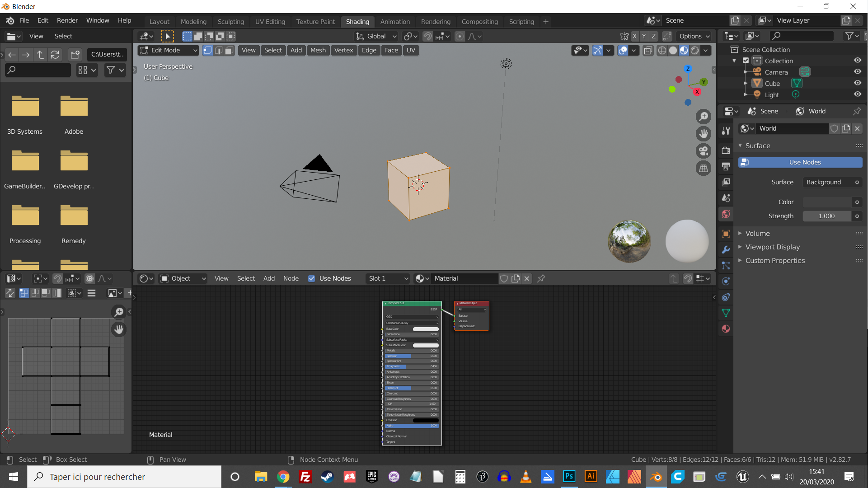The height and width of the screenshot is (488, 868).
Task: Click the camera view icon in viewport
Action: (x=704, y=151)
